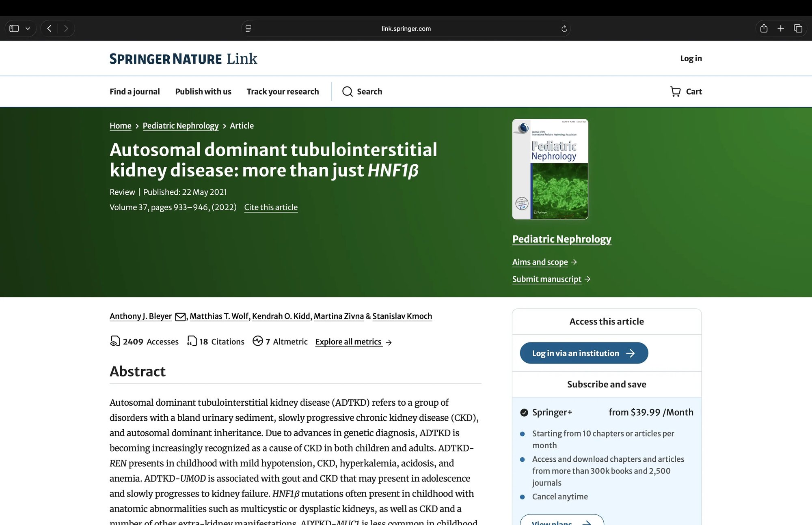This screenshot has width=812, height=525.
Task: Open the sidebar tab group dropdown chevron
Action: pyautogui.click(x=28, y=28)
